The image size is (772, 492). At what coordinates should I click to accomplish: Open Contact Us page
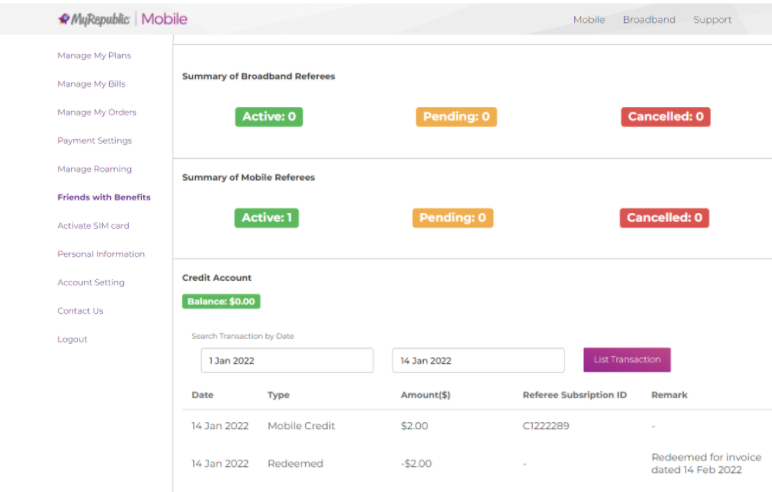80,311
